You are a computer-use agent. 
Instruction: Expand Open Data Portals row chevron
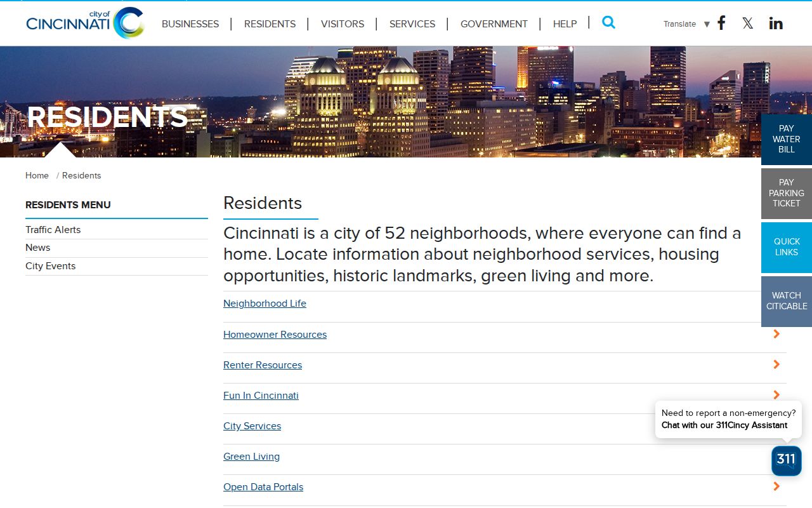point(776,486)
